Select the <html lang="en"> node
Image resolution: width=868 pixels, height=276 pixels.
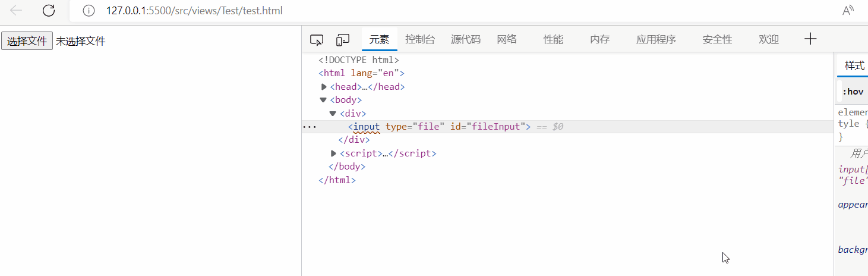[x=361, y=73]
